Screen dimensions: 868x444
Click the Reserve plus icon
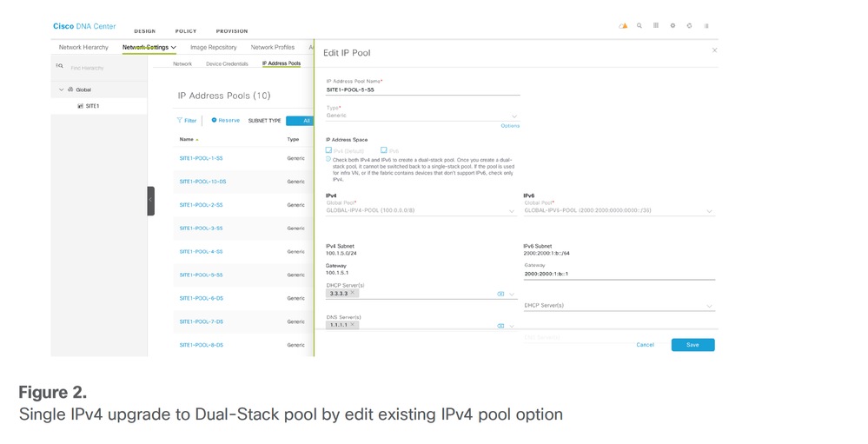pyautogui.click(x=214, y=120)
